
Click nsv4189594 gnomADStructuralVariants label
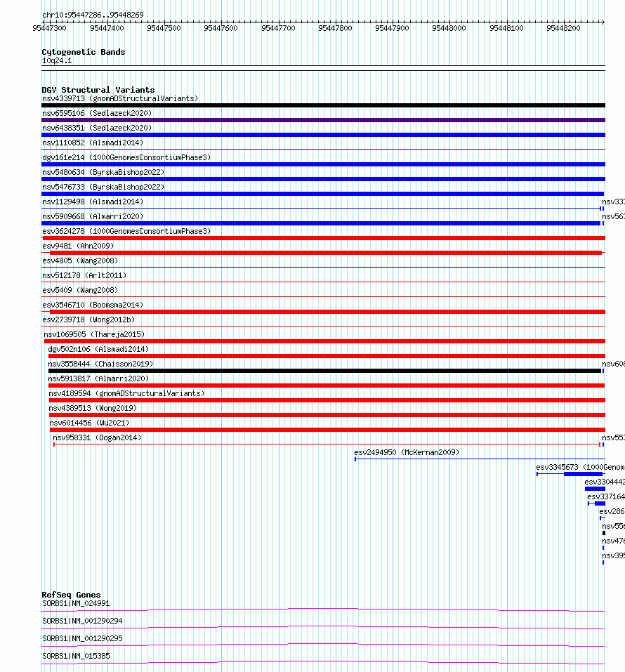[x=126, y=393]
